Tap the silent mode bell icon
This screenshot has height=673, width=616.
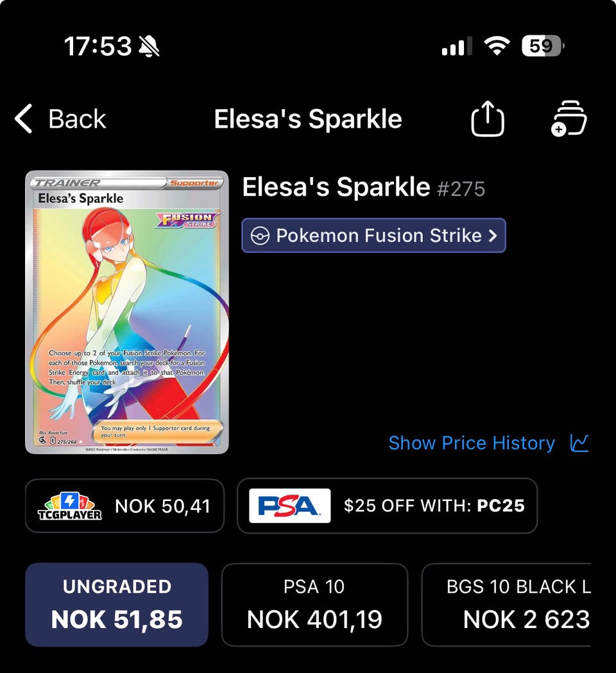coord(149,46)
